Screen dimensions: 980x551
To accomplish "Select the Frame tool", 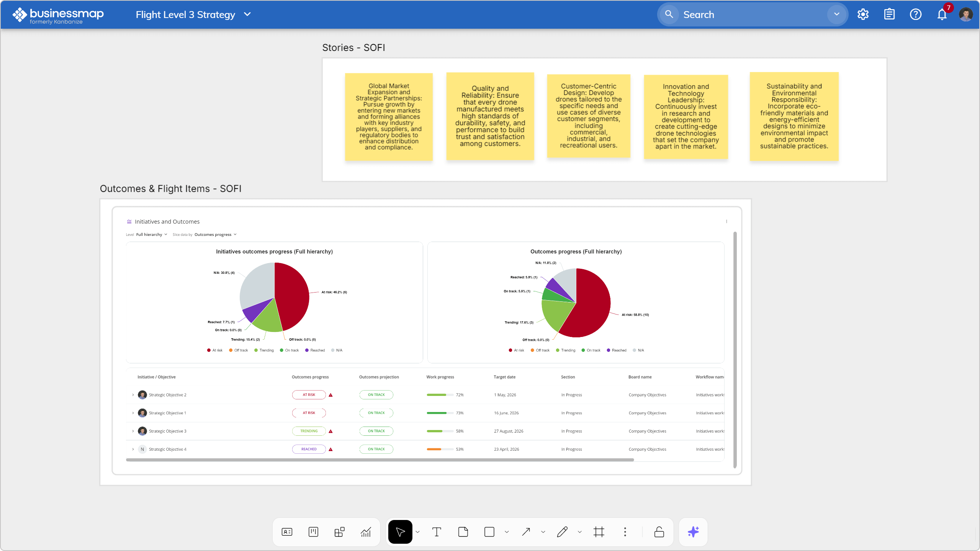I will 599,532.
